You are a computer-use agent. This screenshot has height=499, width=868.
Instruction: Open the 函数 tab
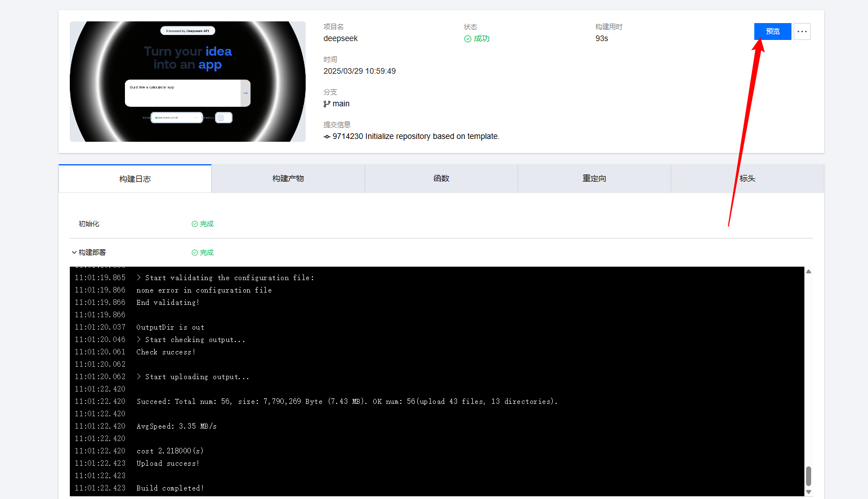click(x=441, y=179)
